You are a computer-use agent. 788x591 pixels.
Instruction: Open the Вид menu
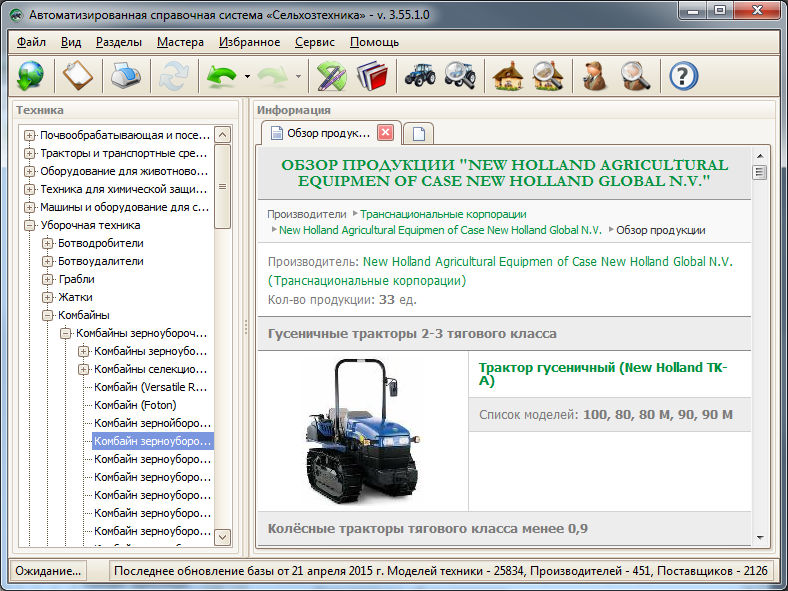[x=71, y=42]
